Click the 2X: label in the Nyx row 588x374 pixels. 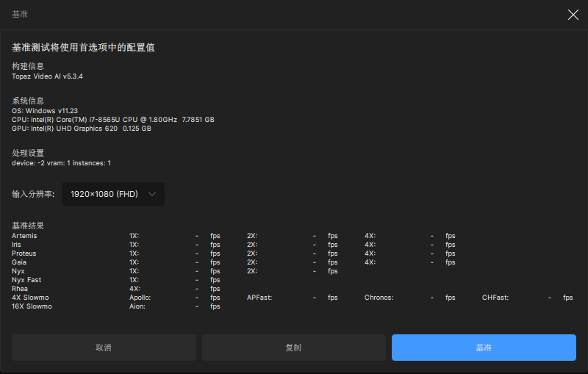[252, 271]
